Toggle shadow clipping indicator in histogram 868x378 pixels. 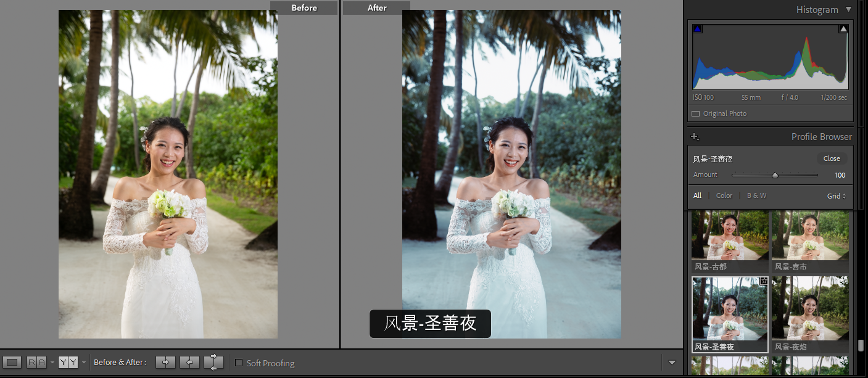(x=698, y=29)
